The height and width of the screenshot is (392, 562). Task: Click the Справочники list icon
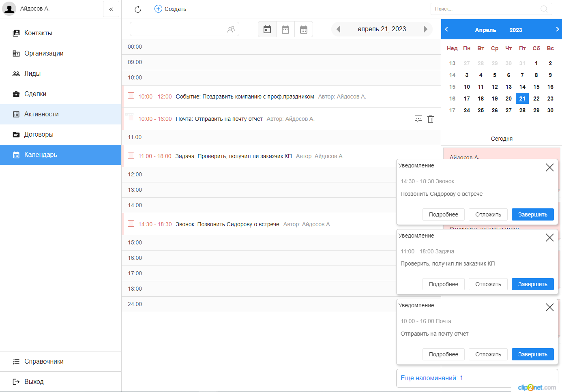tap(16, 362)
